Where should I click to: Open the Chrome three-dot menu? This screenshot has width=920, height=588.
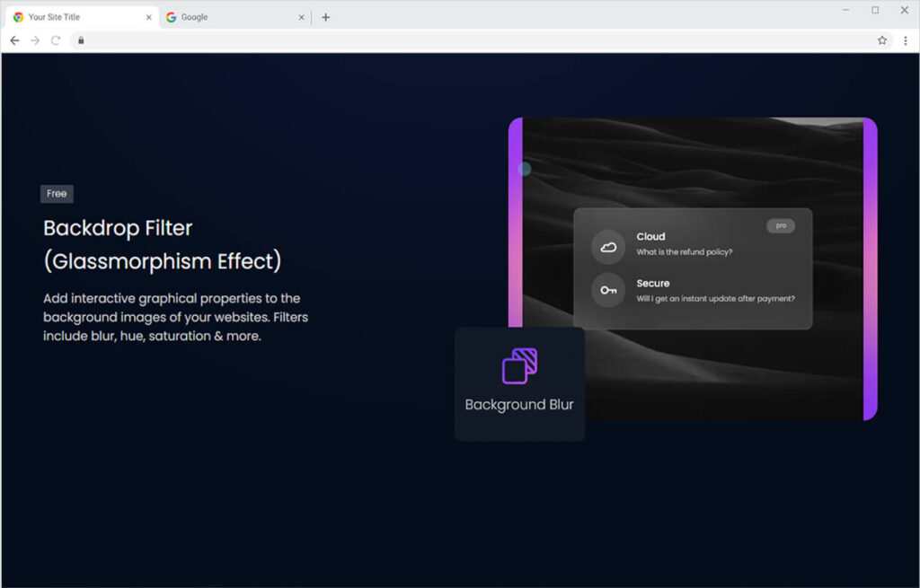coord(905,40)
